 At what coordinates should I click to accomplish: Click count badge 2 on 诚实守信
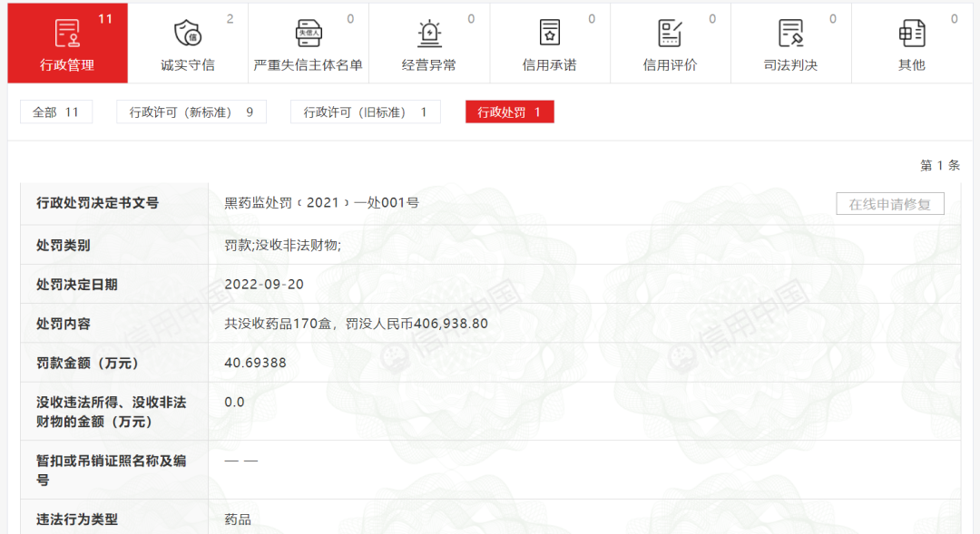click(x=230, y=19)
